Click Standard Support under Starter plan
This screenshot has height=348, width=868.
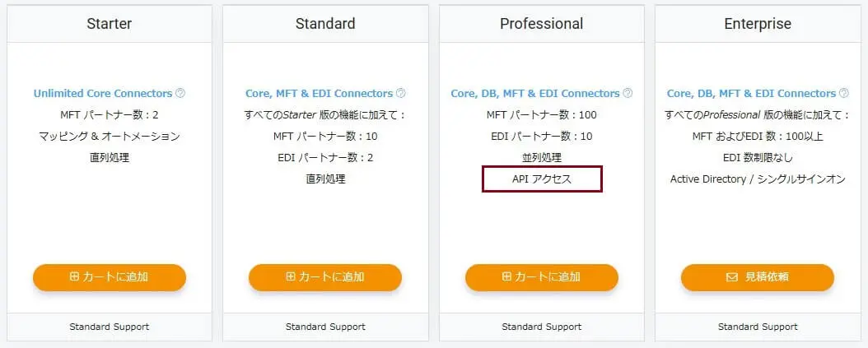click(110, 327)
